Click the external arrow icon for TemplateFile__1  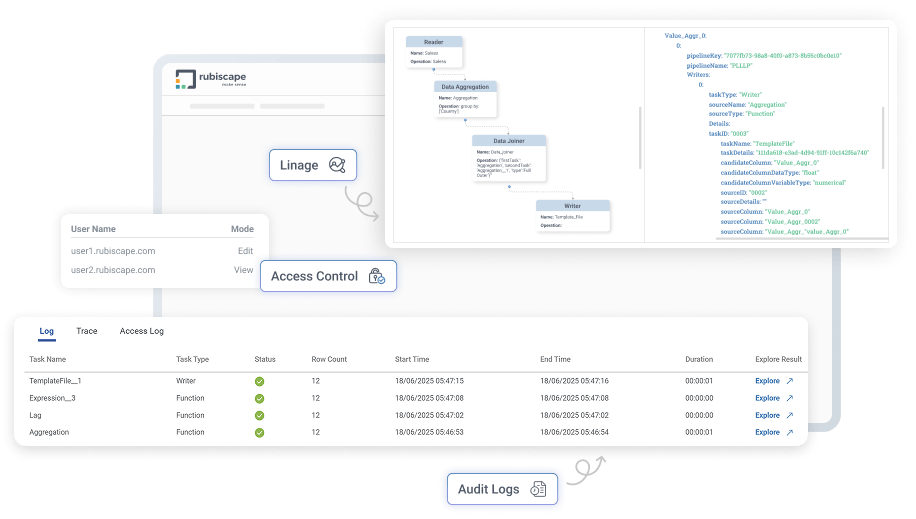point(789,381)
